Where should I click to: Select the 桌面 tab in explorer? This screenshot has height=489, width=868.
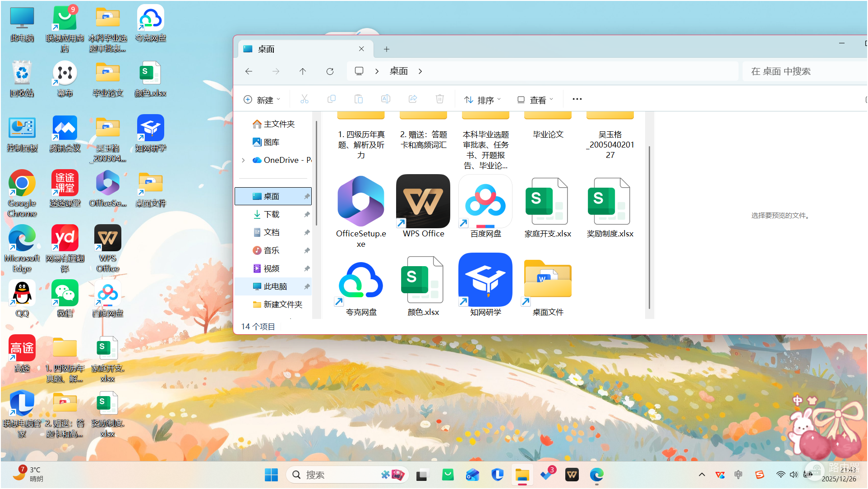pyautogui.click(x=306, y=49)
